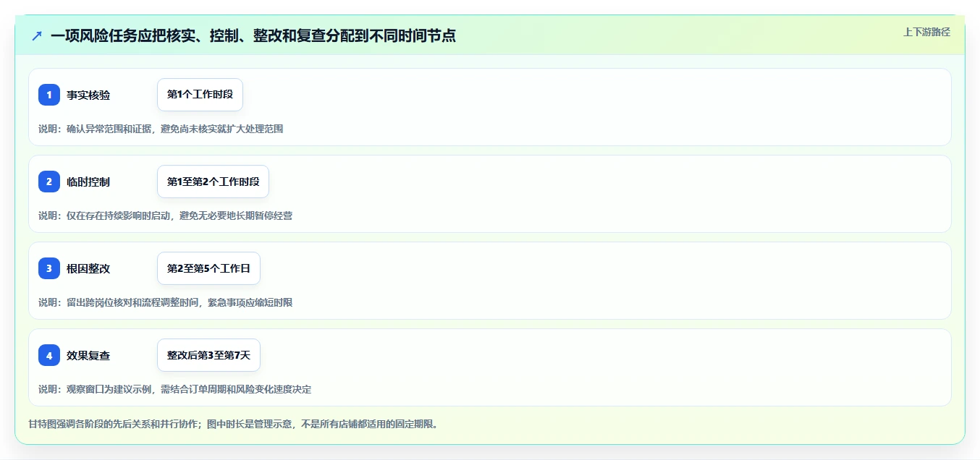Click the 第1个工作时段 time chip
Viewport: 980px width, 460px height.
tap(200, 95)
